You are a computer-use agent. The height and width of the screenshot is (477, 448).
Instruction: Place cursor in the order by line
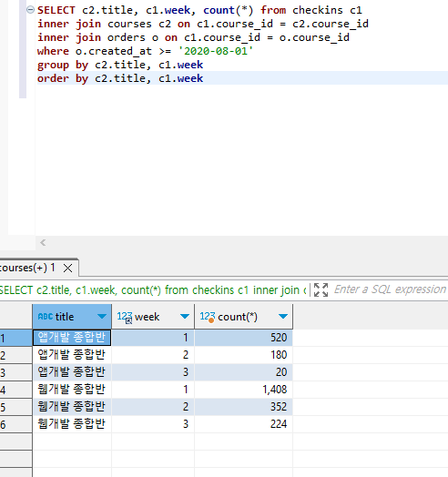pos(120,78)
